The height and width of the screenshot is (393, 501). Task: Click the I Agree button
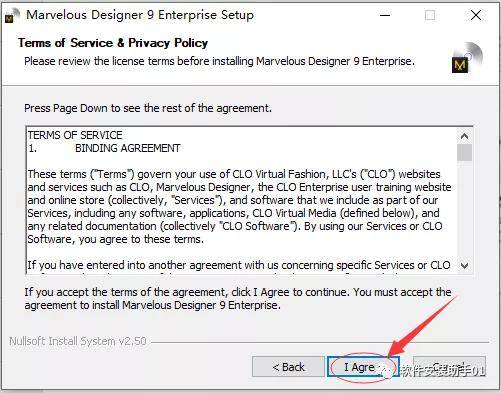[363, 367]
